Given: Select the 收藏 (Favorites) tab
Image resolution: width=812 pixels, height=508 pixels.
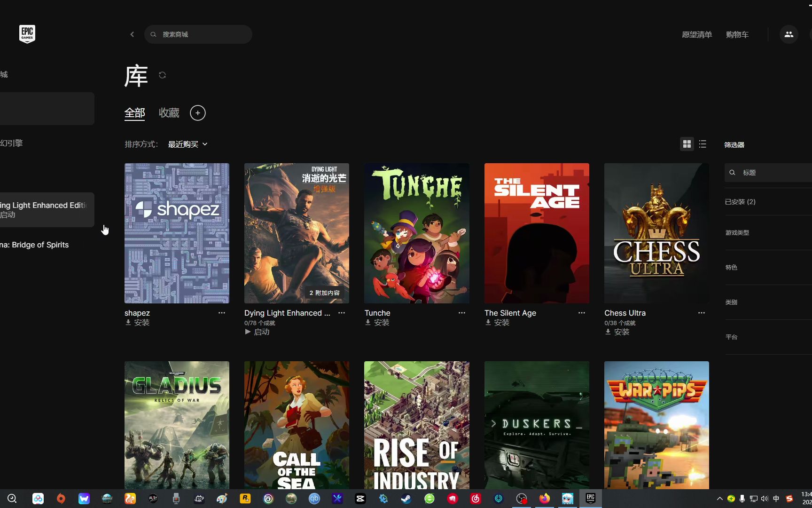Looking at the screenshot, I should pyautogui.click(x=169, y=113).
